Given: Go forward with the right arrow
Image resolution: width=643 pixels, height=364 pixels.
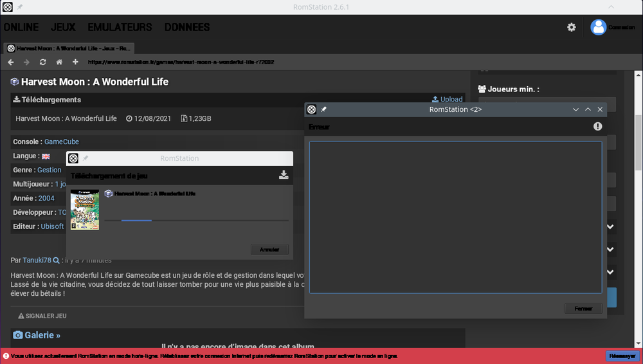Looking at the screenshot, I should pyautogui.click(x=26, y=62).
